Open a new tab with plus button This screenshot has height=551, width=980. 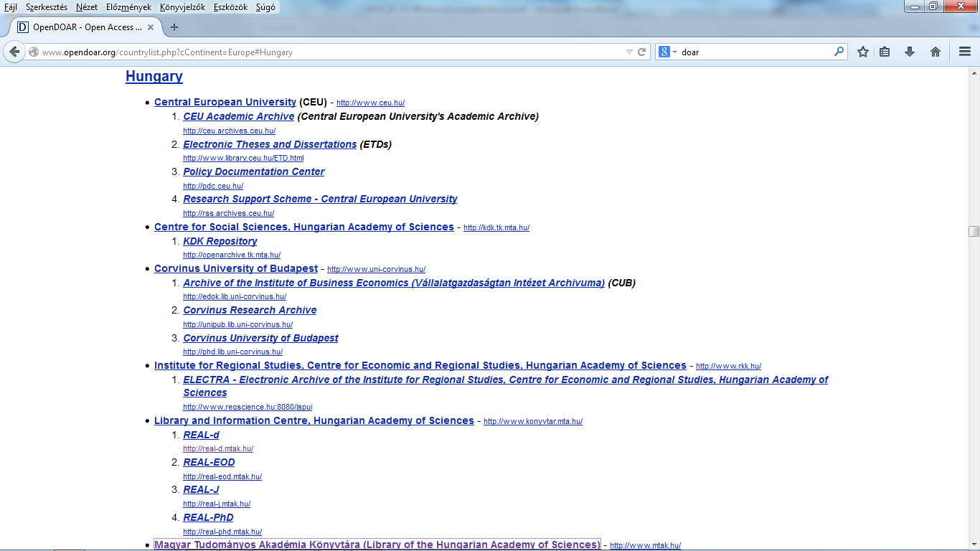(x=174, y=27)
